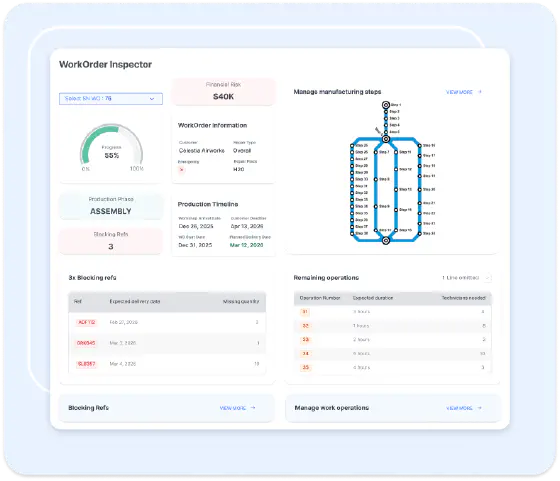The height and width of the screenshot is (481, 560).
Task: Click the bottom junction node of the step map
Action: 386,241
